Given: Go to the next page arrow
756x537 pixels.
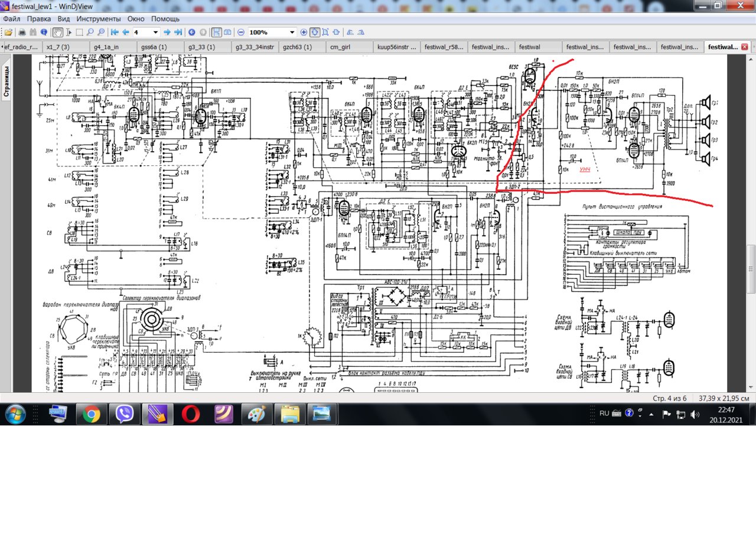Looking at the screenshot, I should 167,32.
